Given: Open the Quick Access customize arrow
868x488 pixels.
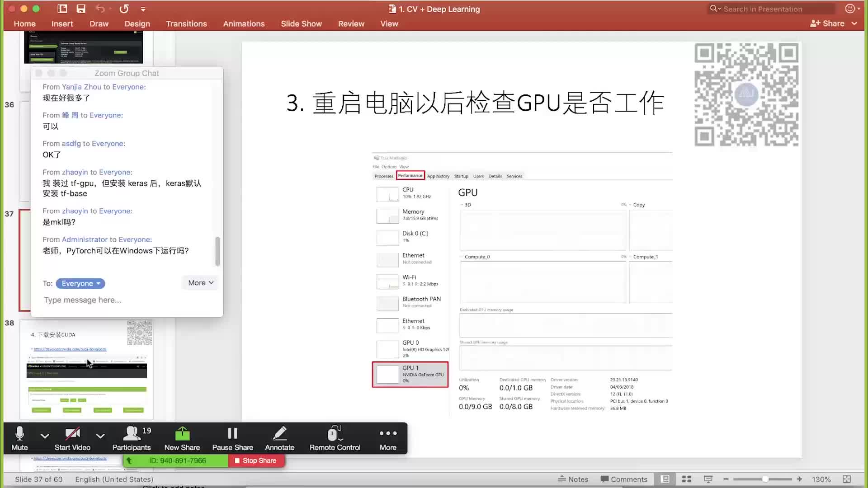Looking at the screenshot, I should pyautogui.click(x=143, y=9).
